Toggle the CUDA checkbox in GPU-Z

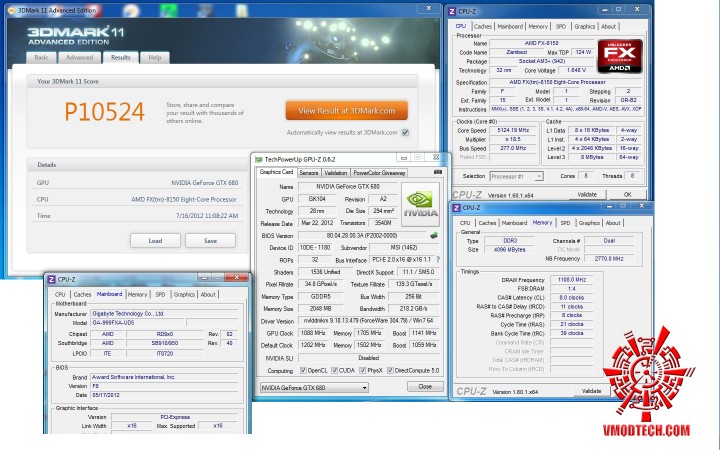[334, 370]
